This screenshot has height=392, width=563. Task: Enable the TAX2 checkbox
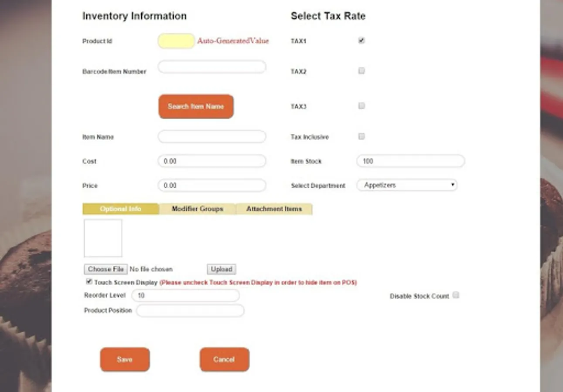(361, 71)
